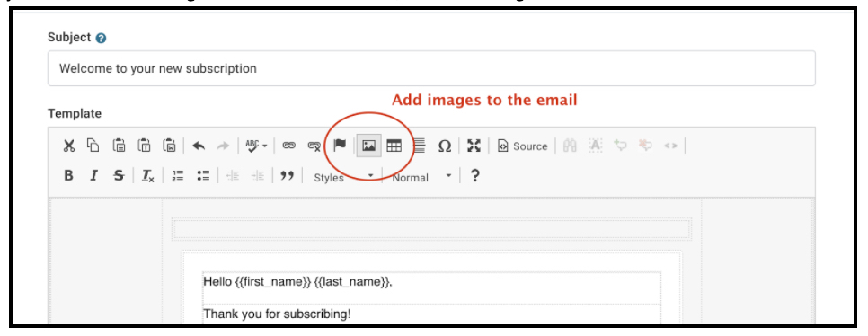Open the ABC spell check dropdown
Screen dimensions: 868x336
tap(256, 146)
